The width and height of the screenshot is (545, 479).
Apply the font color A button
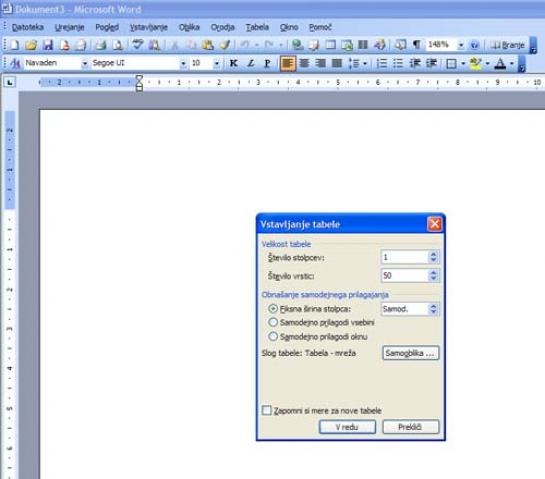click(500, 63)
